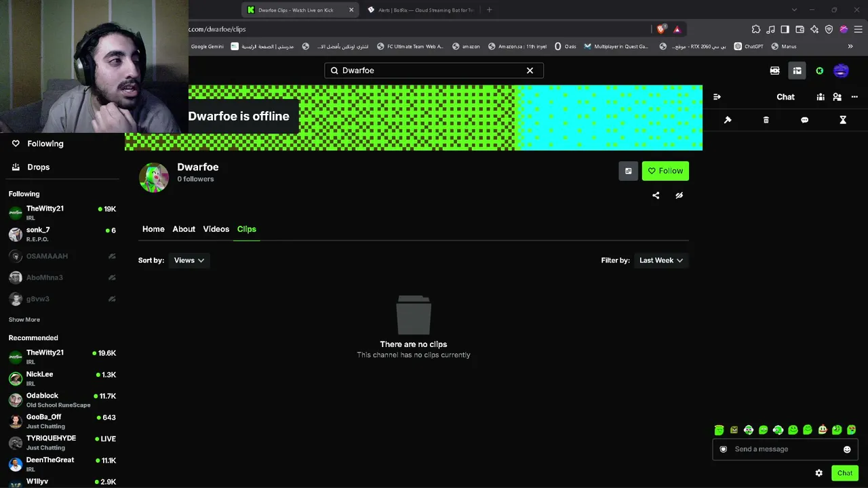Open sonk_7 channel in Following list

[x=62, y=235]
